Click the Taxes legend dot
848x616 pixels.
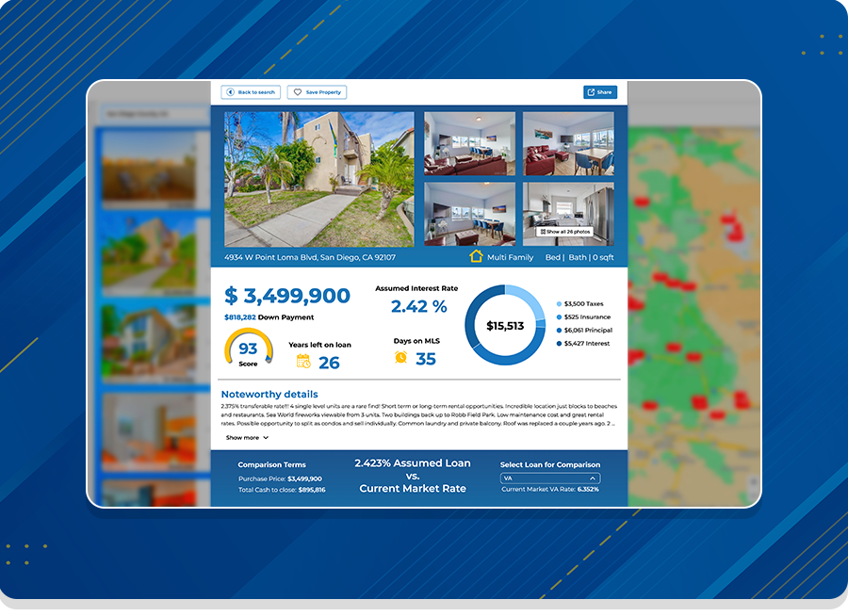[x=559, y=304]
